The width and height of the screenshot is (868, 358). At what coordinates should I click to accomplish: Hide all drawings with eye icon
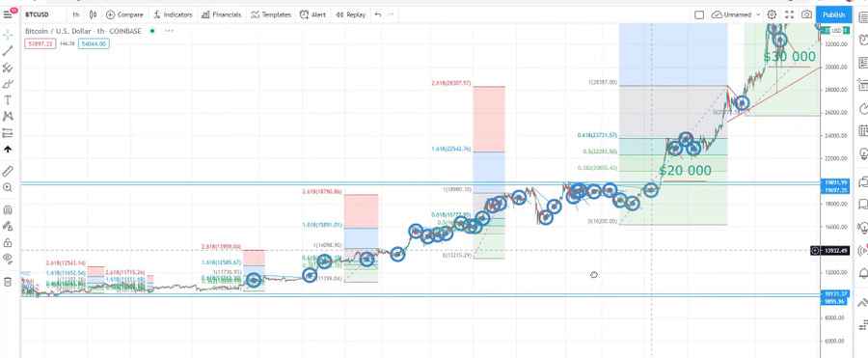[x=8, y=259]
